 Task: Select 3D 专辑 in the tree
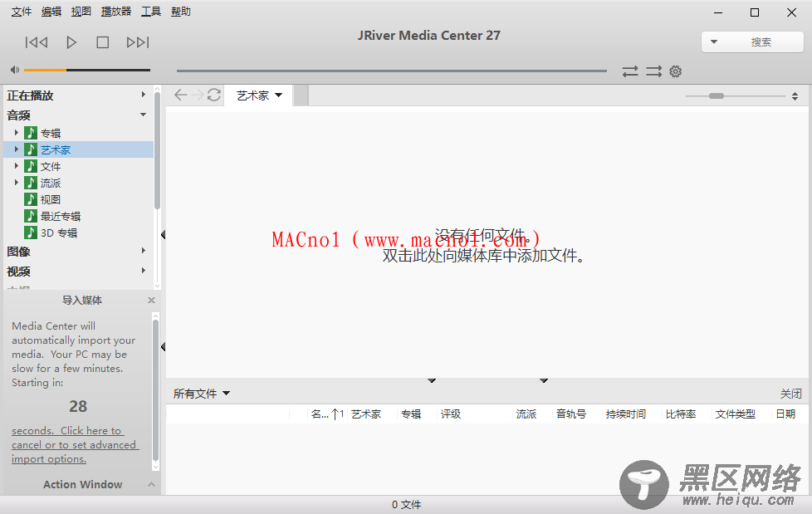pos(59,233)
